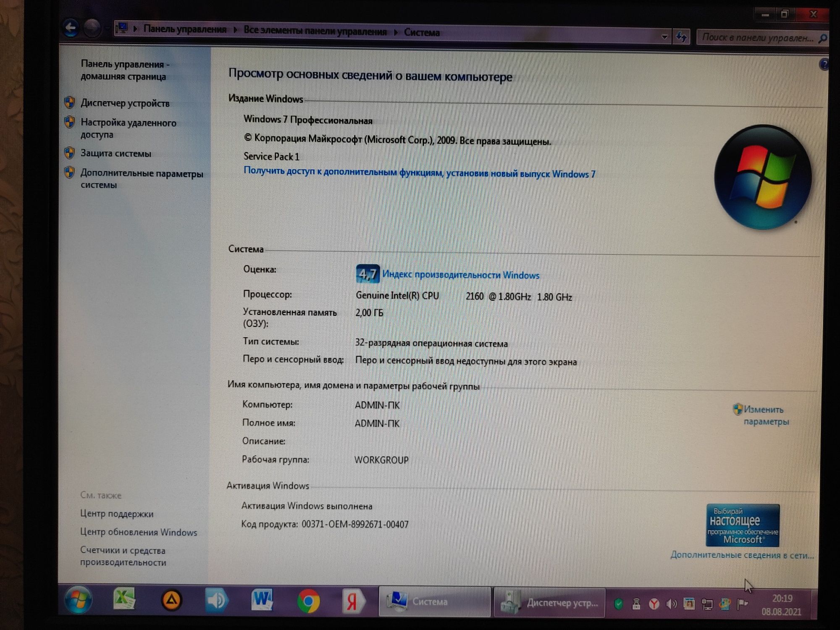The image size is (840, 630).
Task: Click the photo portrait tray icon
Action: tap(689, 604)
